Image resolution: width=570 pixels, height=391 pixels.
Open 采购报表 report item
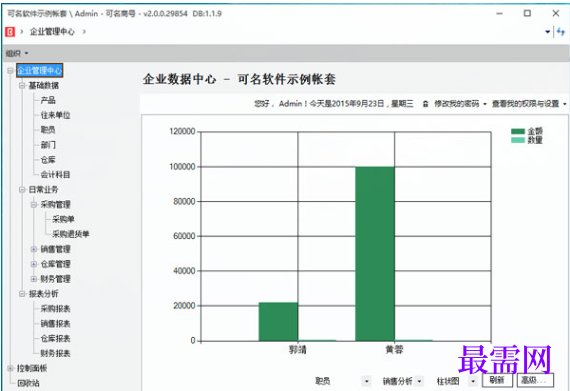point(55,309)
